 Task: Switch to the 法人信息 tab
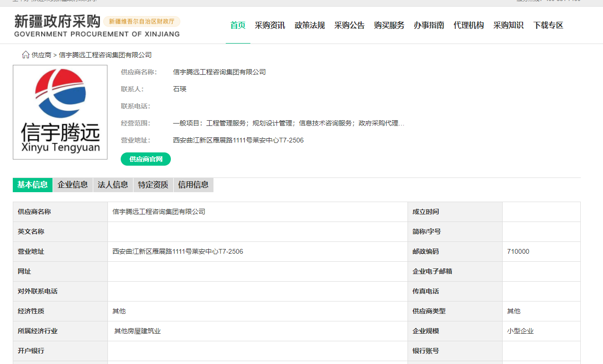(x=113, y=185)
